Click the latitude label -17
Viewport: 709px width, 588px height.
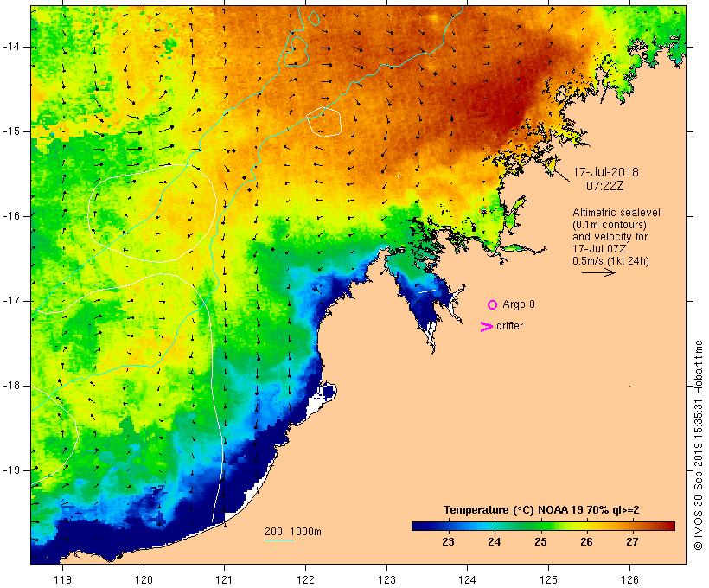[11, 301]
